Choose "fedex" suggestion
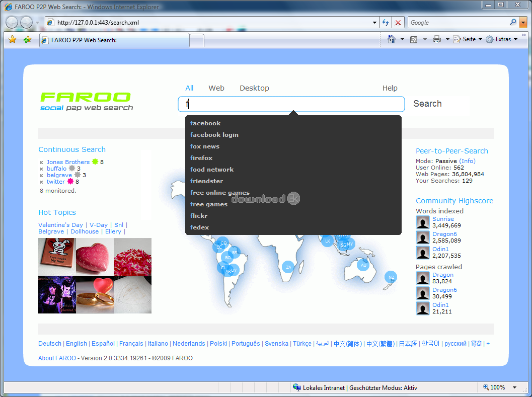The height and width of the screenshot is (397, 532). point(293,227)
